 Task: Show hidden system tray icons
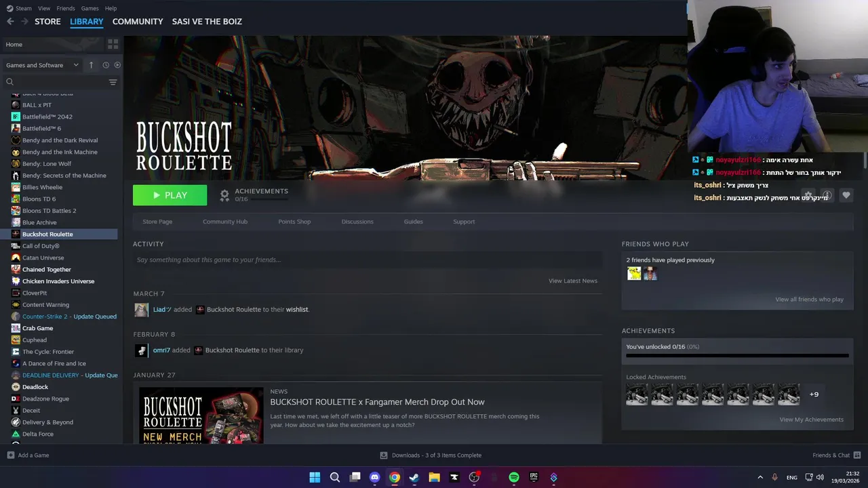(760, 477)
